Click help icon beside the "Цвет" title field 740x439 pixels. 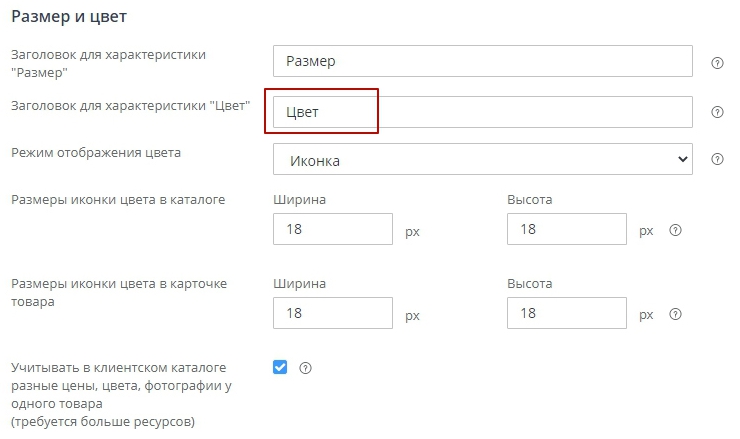point(717,112)
